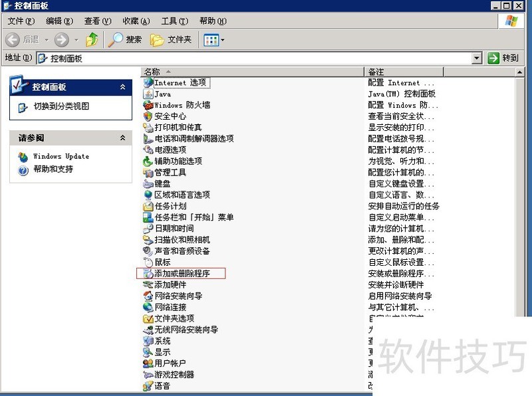The image size is (532, 396).
Task: Collapse the 控制面板 sidebar panel
Action: coord(123,87)
